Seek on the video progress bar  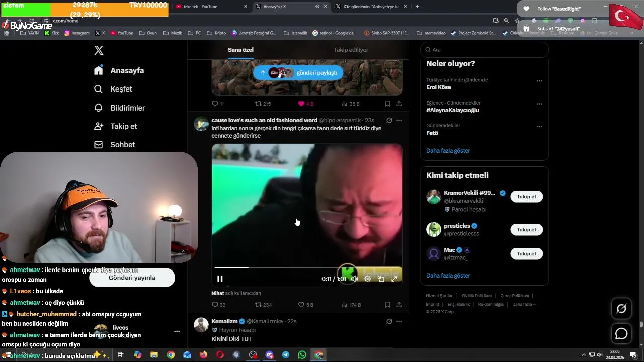[307, 267]
